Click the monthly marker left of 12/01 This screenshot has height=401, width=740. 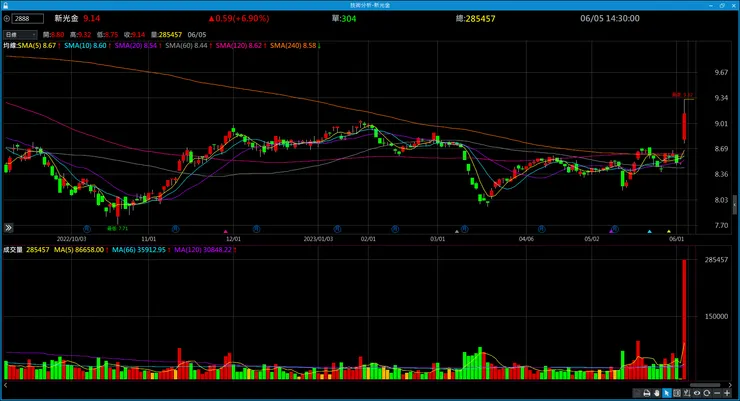176,229
